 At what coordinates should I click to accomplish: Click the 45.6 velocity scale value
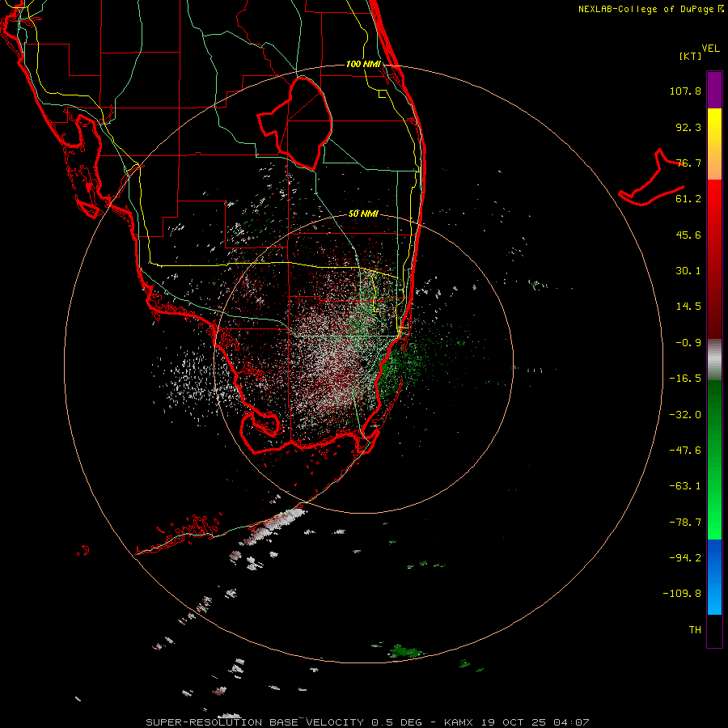[688, 235]
